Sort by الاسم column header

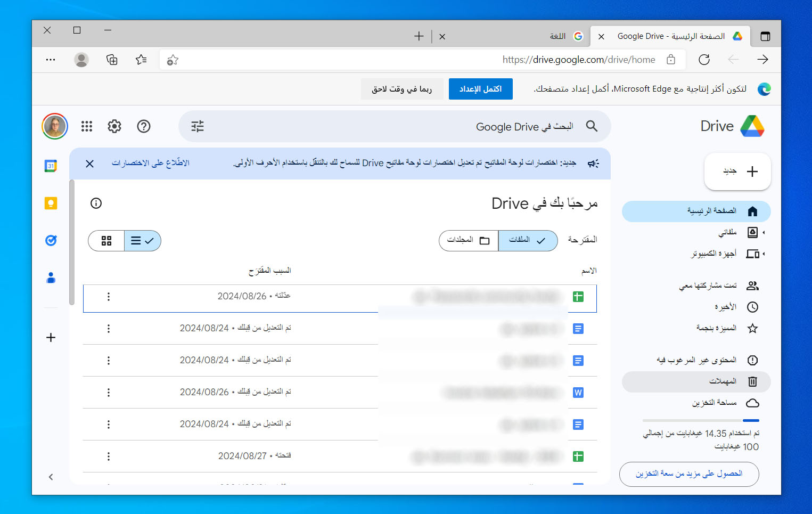589,271
